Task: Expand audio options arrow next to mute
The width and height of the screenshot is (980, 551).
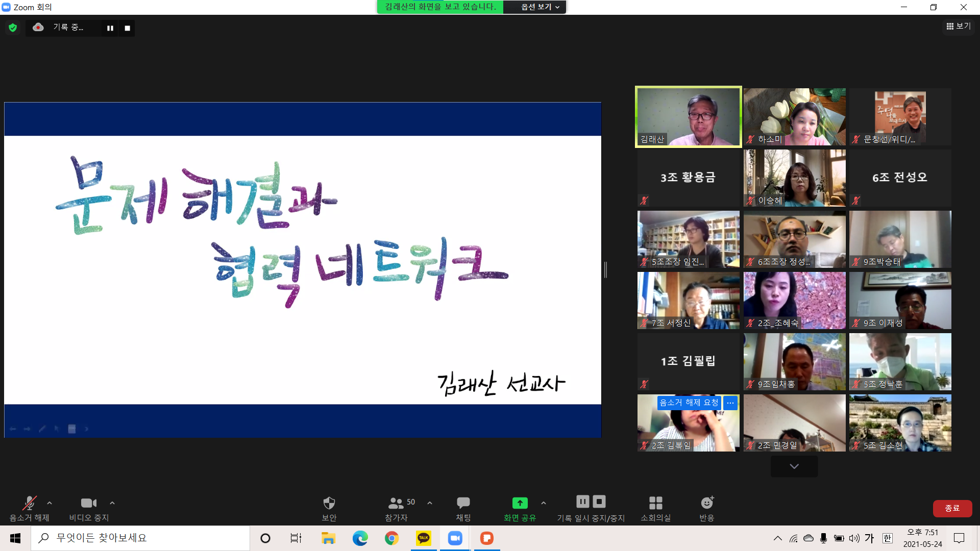Action: coord(50,503)
